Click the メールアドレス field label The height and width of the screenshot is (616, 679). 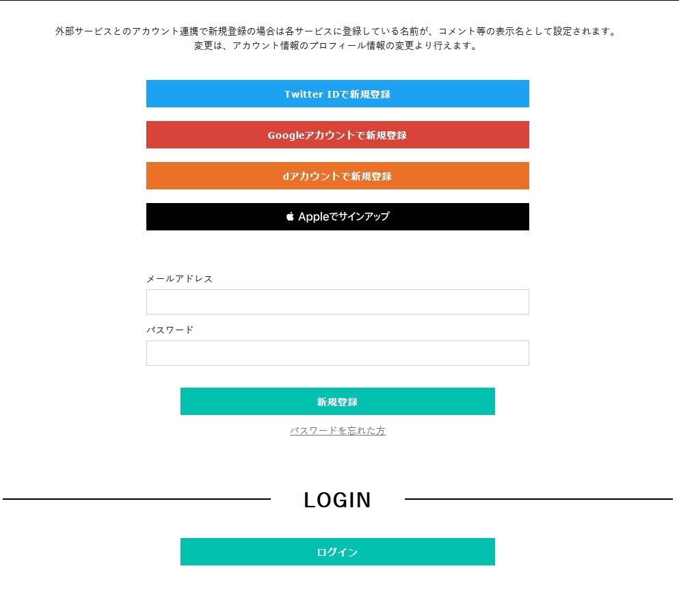(179, 279)
